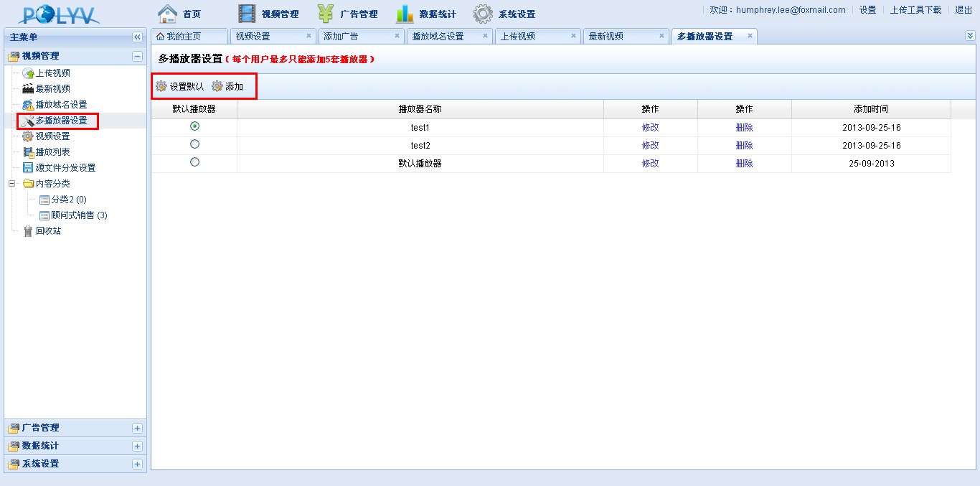Open 数据统计 bar chart icon
This screenshot has height=486, width=980.
pyautogui.click(x=405, y=14)
